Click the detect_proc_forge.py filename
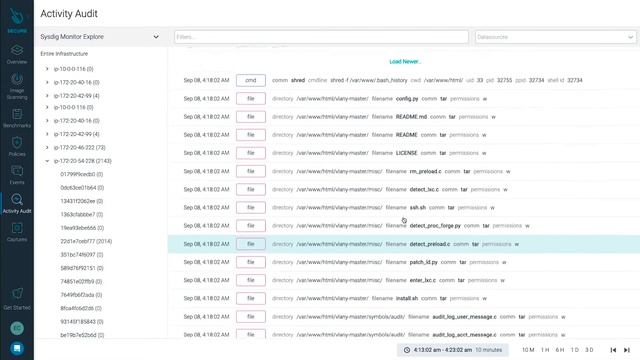 tap(435, 226)
